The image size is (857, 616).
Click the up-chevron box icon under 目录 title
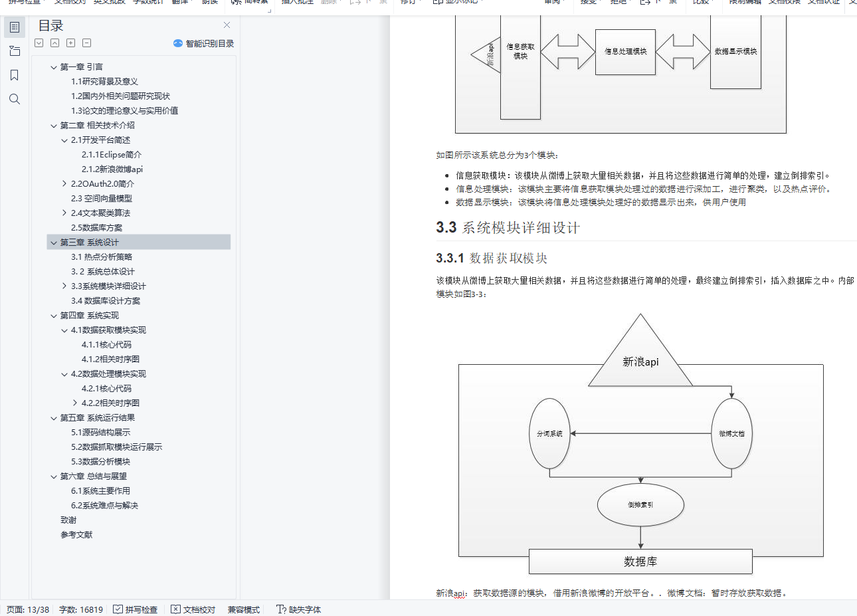pyautogui.click(x=54, y=43)
